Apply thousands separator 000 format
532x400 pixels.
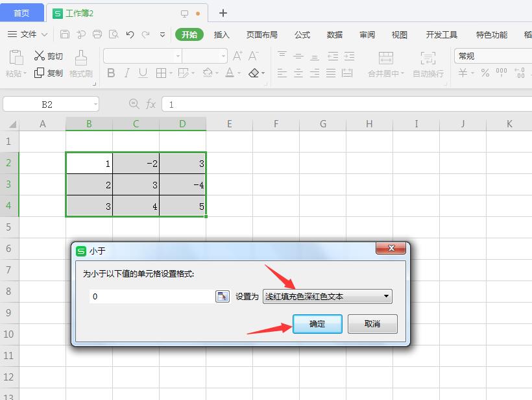click(502, 71)
